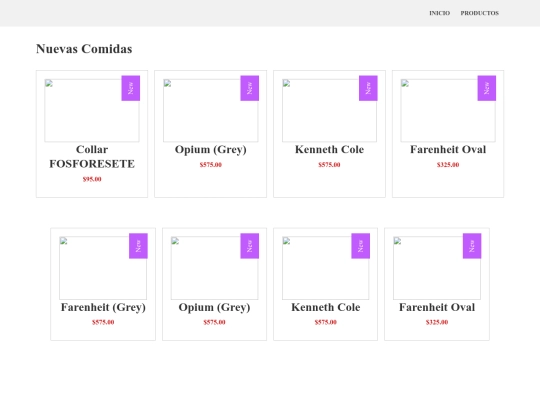Viewport: 540px width, 405px height.
Task: Open Farenheit Oval title in Farenheit (Grey)'s row
Action: pyautogui.click(x=437, y=307)
